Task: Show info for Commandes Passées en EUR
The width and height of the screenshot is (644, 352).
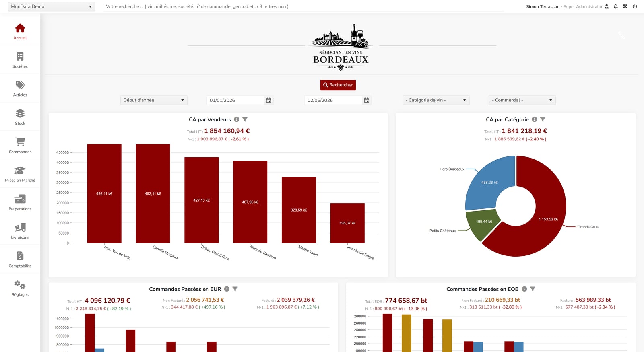Action: [x=227, y=289]
